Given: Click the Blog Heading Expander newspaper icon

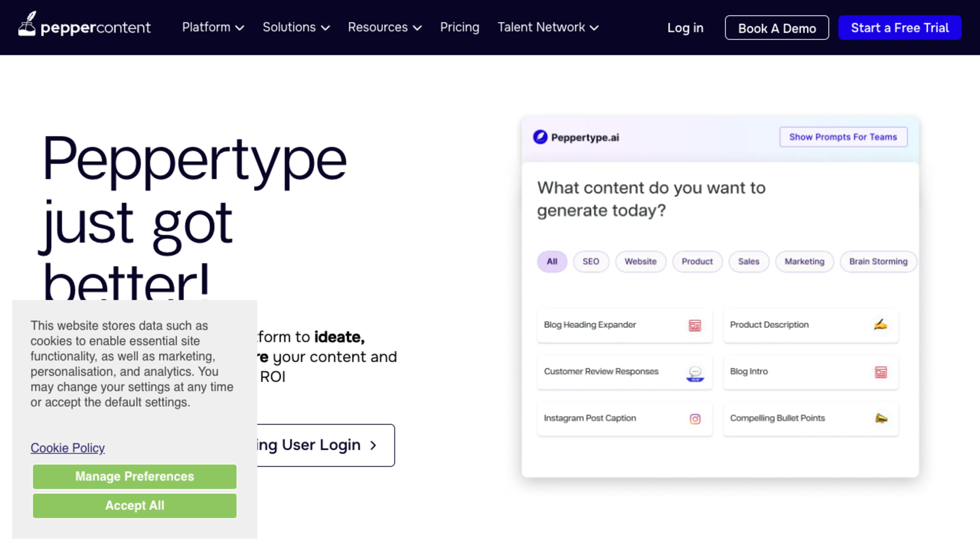Looking at the screenshot, I should coord(695,325).
